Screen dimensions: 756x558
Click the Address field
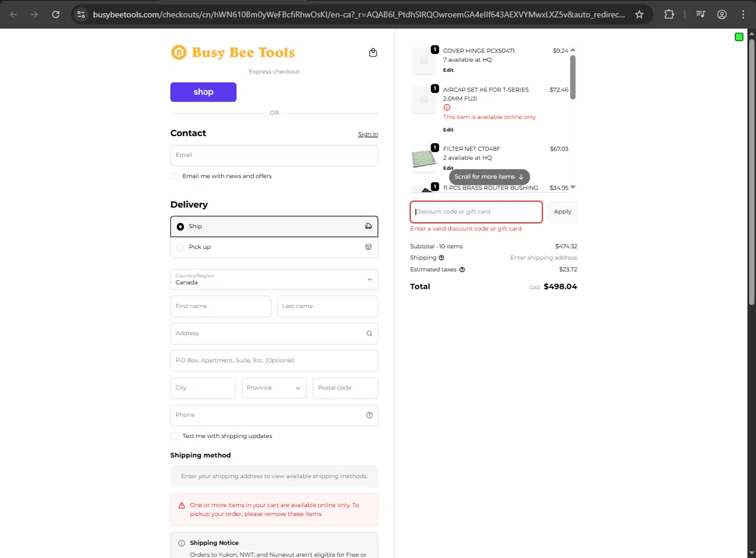pos(274,334)
